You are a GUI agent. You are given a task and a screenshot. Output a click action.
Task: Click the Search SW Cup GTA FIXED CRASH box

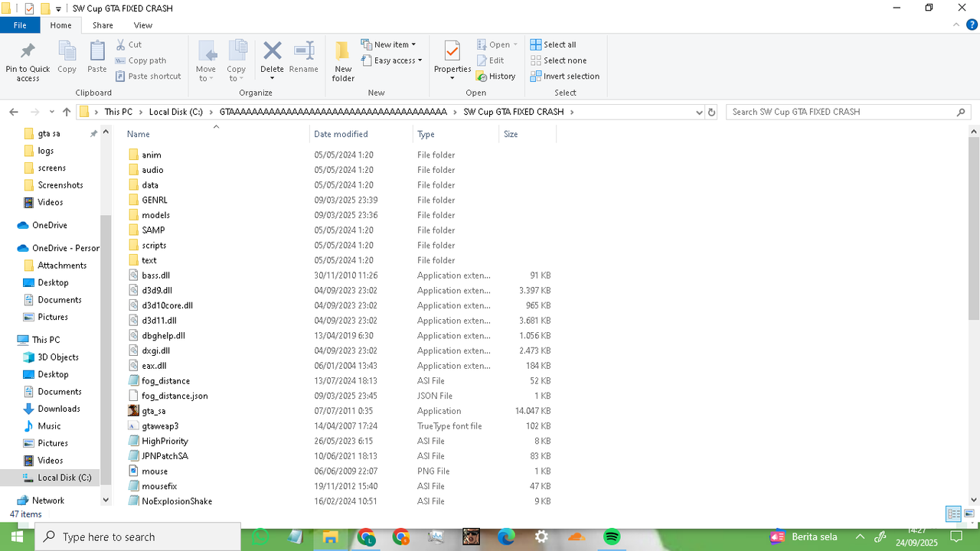click(x=848, y=112)
